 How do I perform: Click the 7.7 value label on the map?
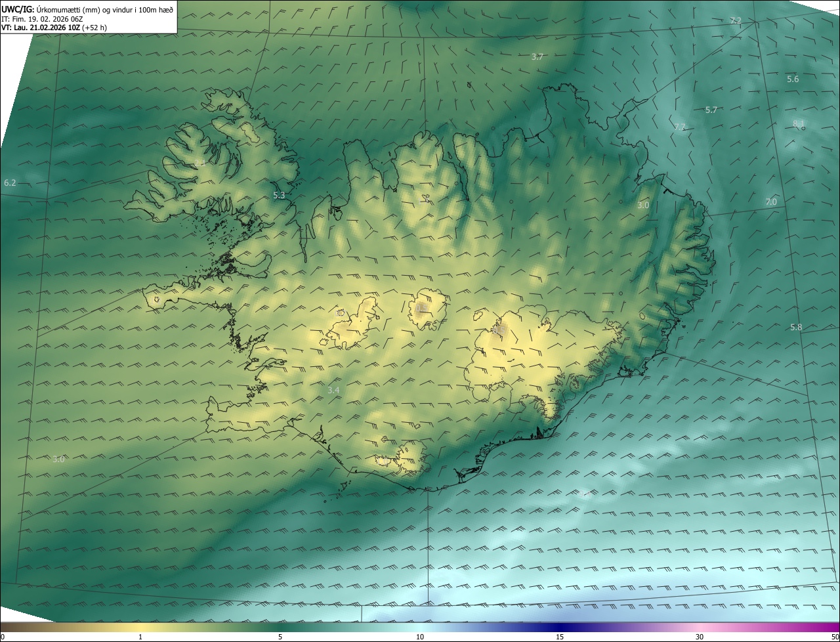coord(679,127)
